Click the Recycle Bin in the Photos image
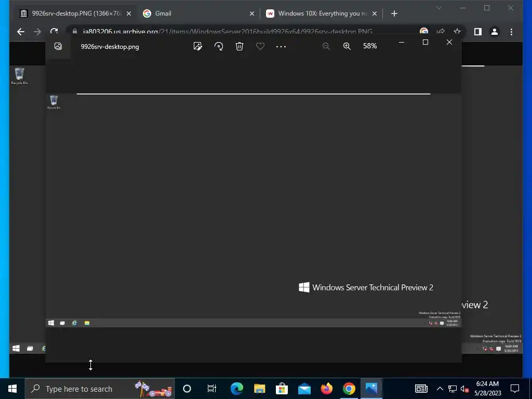Viewport: 532px width, 399px height. click(54, 102)
